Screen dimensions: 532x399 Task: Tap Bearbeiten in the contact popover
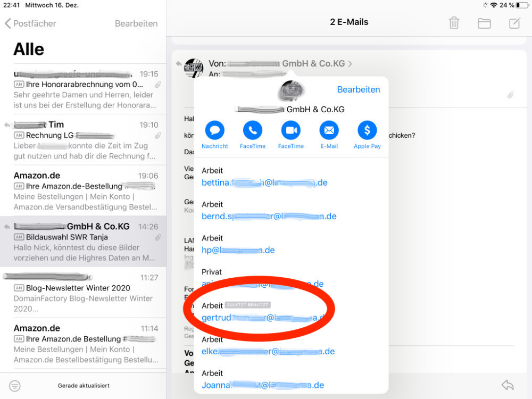[359, 89]
